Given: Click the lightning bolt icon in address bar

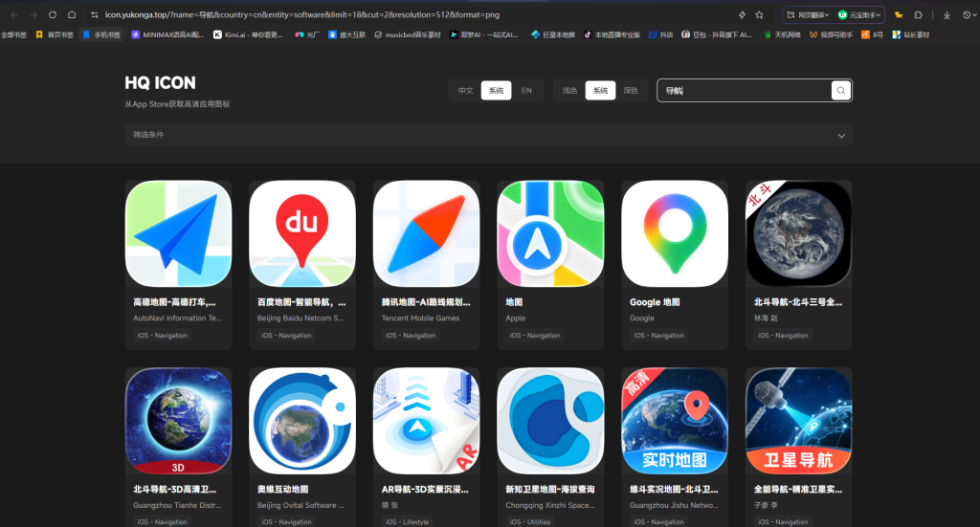Looking at the screenshot, I should [742, 14].
